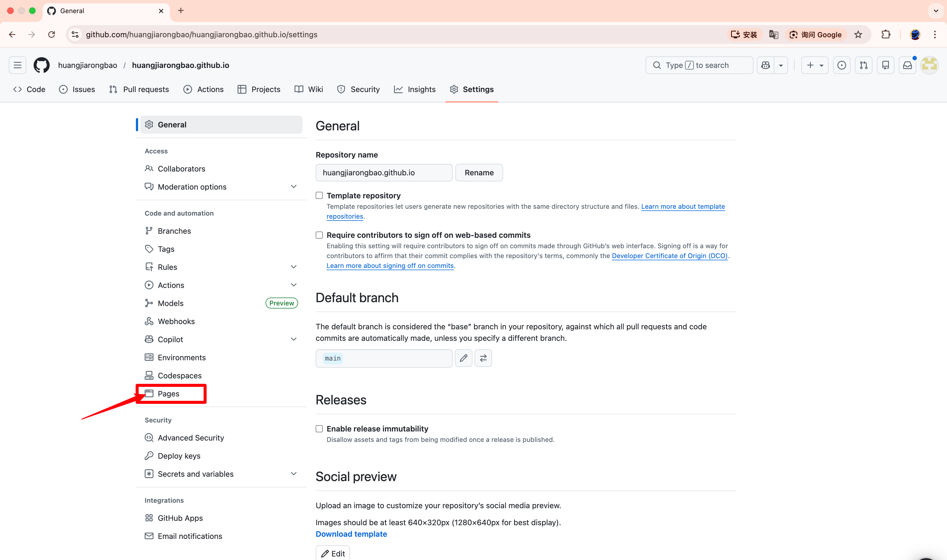
Task: Open the tab search dropdown in Chrome
Action: [936, 11]
